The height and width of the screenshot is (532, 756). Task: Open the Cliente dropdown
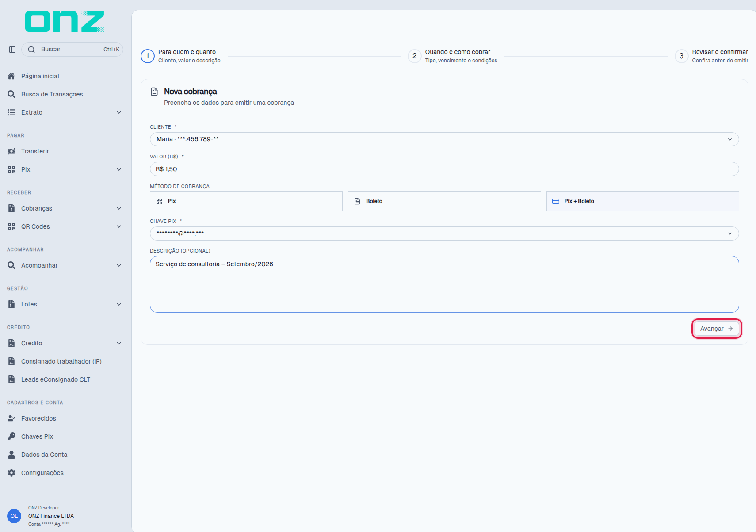tap(444, 139)
